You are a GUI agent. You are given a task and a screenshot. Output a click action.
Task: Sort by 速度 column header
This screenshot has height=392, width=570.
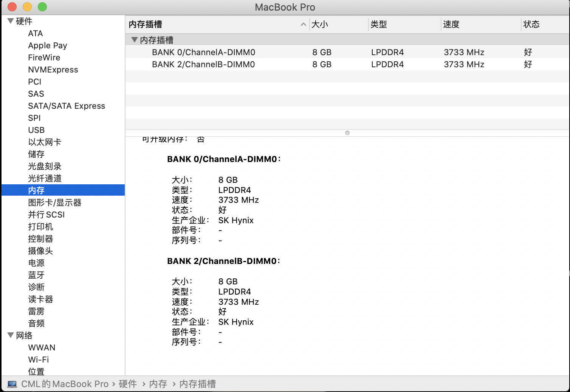tap(451, 25)
